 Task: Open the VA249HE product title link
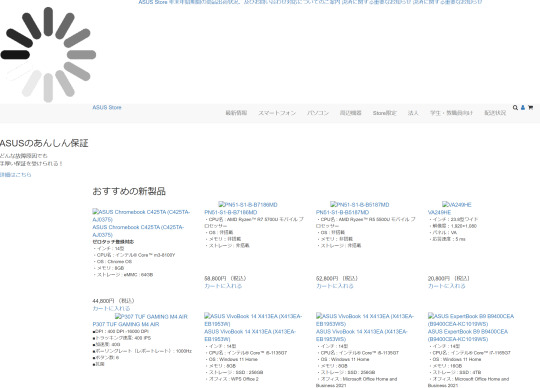439,212
